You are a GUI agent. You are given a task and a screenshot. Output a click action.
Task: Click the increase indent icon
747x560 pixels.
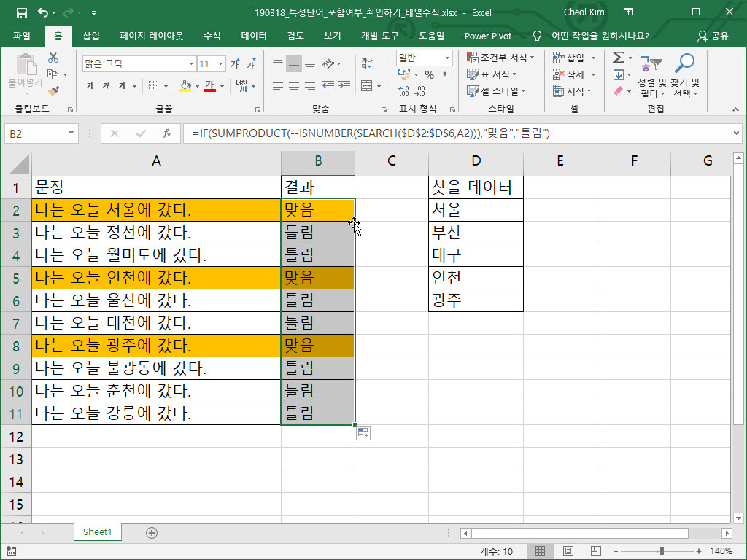coord(344,86)
